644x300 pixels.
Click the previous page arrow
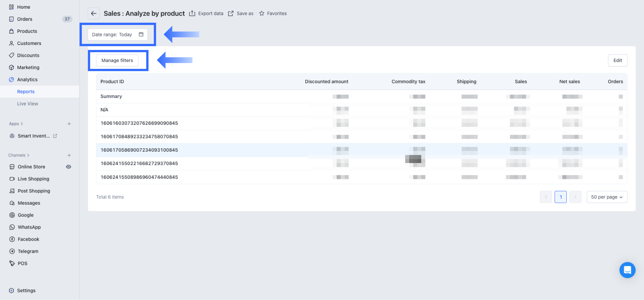pyautogui.click(x=546, y=197)
